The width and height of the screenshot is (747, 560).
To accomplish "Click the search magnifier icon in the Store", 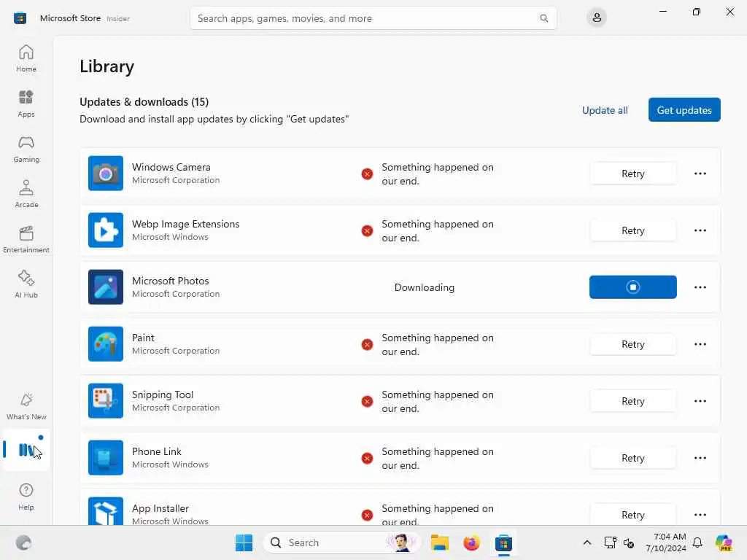I will [543, 18].
